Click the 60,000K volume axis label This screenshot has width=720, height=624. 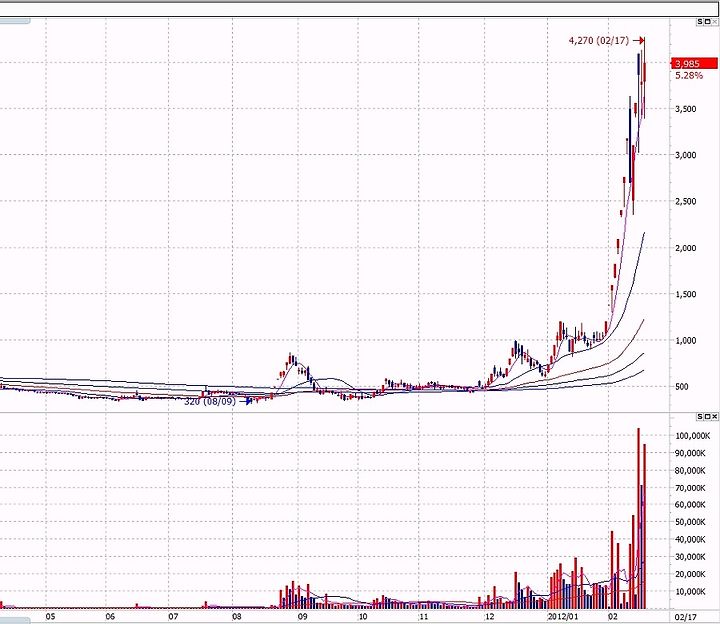coord(690,505)
